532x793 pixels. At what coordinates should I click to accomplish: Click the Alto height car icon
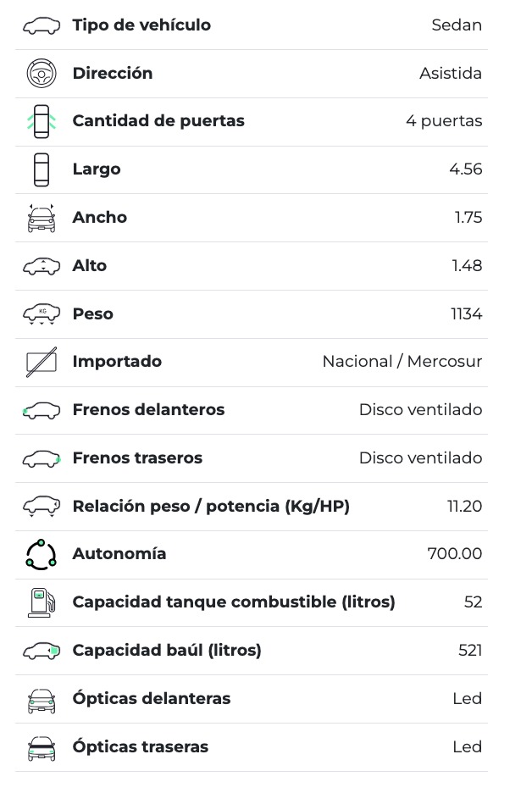(41, 266)
